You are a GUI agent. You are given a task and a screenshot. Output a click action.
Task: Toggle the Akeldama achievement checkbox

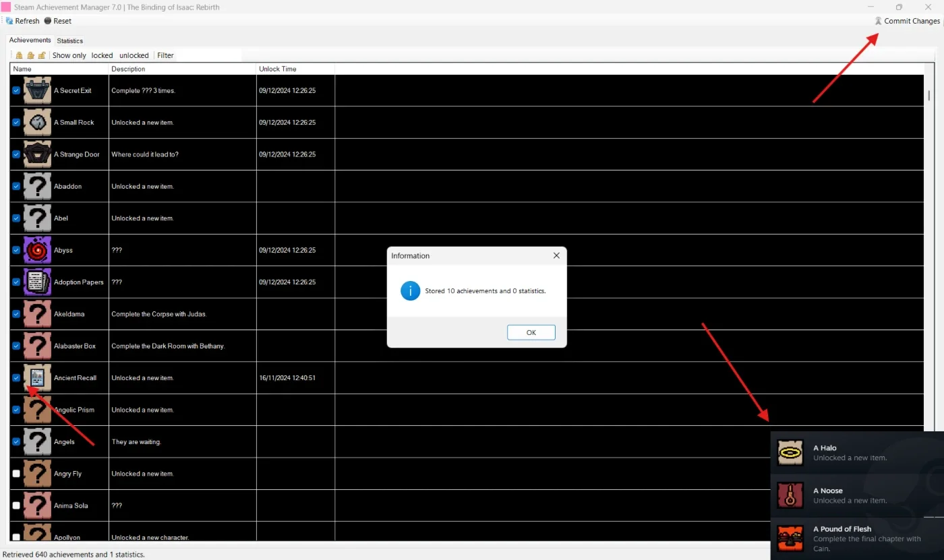(16, 314)
